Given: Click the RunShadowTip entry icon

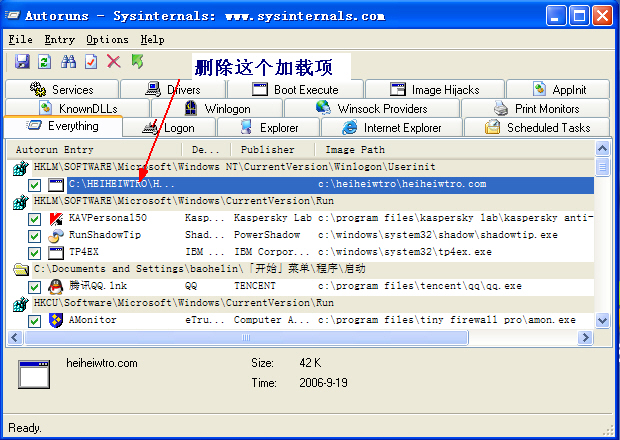Looking at the screenshot, I should tap(56, 236).
